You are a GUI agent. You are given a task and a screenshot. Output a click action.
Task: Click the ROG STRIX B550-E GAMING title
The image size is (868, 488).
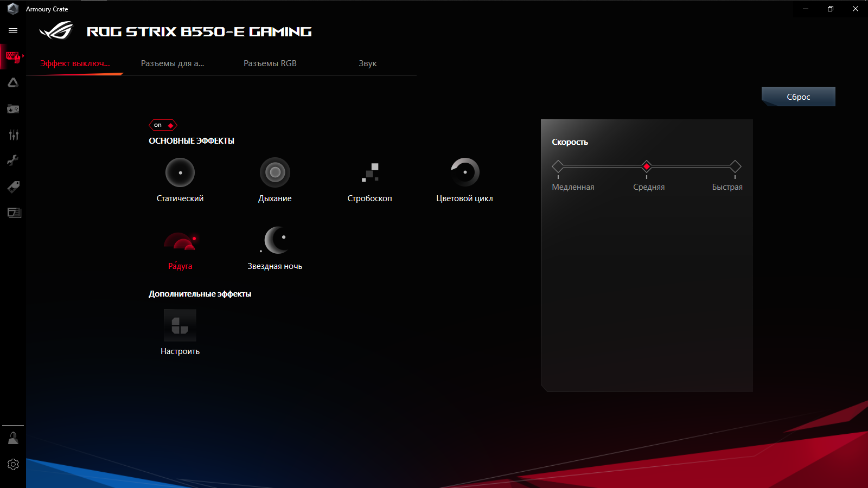tap(200, 32)
